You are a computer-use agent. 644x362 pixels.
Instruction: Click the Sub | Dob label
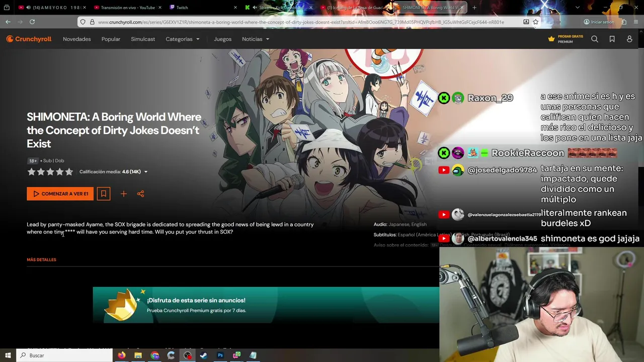click(x=53, y=161)
